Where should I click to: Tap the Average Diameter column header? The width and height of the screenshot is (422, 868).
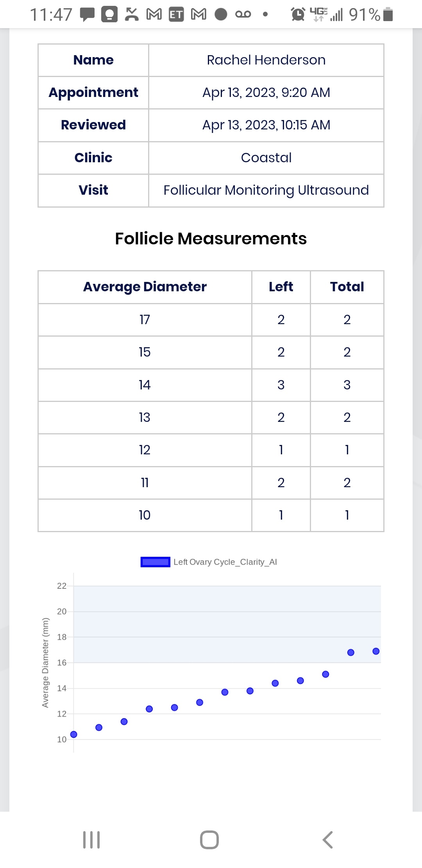tap(145, 287)
